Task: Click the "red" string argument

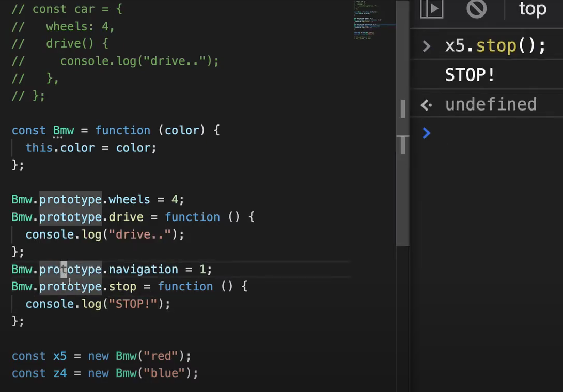Action: (x=161, y=356)
